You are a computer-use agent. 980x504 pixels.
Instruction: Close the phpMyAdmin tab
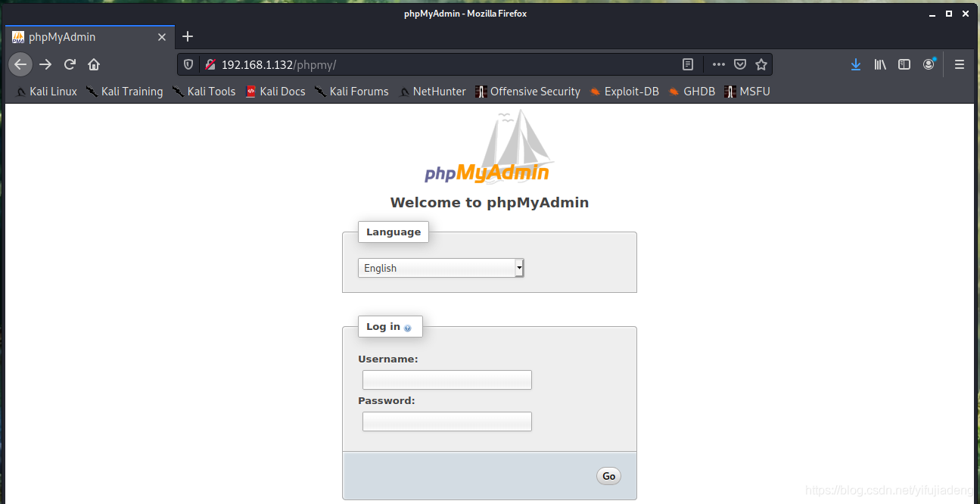(x=162, y=37)
